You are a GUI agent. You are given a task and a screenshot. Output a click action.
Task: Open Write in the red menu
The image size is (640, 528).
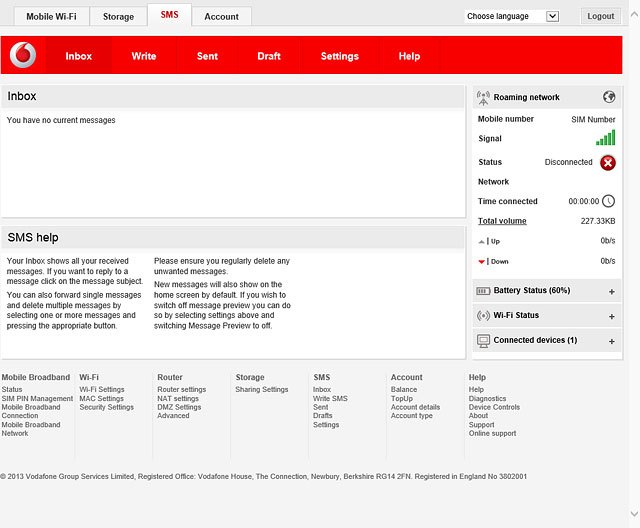click(x=144, y=56)
